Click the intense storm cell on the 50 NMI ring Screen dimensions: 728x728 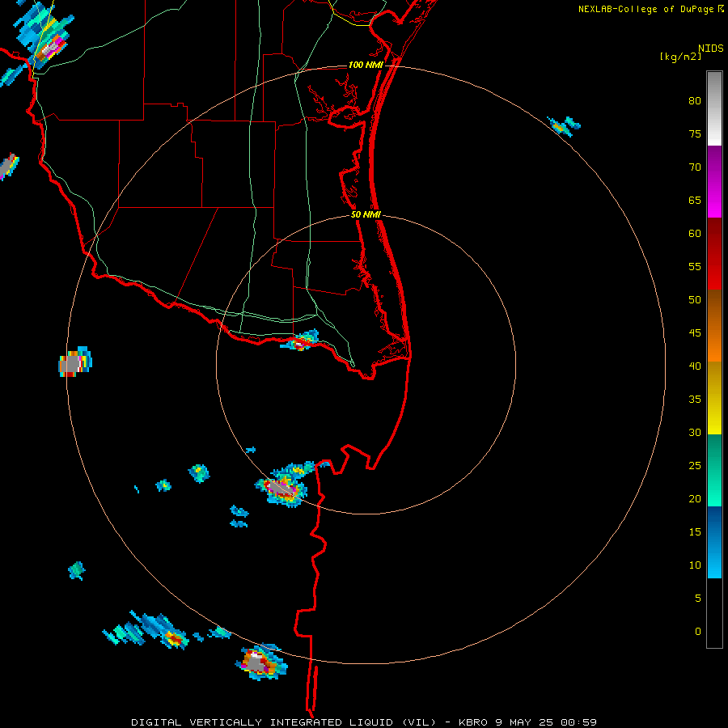(281, 489)
